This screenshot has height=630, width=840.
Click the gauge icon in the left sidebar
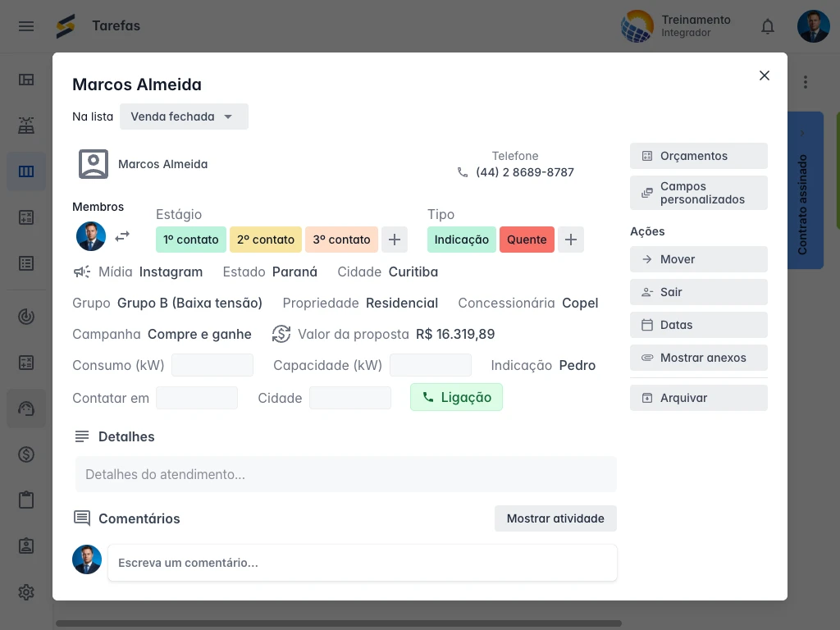26,317
